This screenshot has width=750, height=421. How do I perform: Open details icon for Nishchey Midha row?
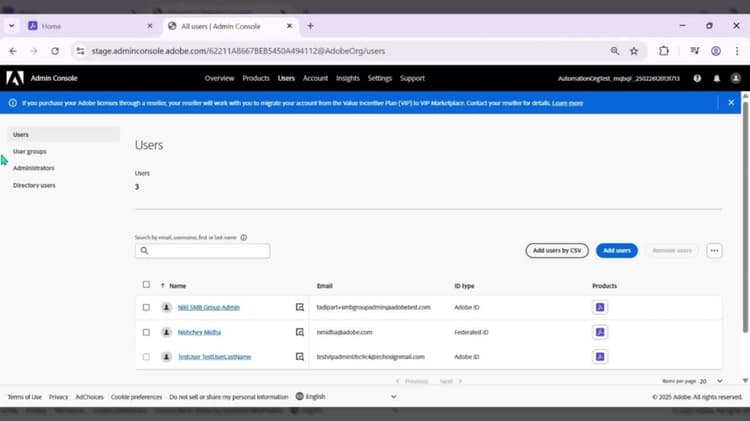click(299, 332)
